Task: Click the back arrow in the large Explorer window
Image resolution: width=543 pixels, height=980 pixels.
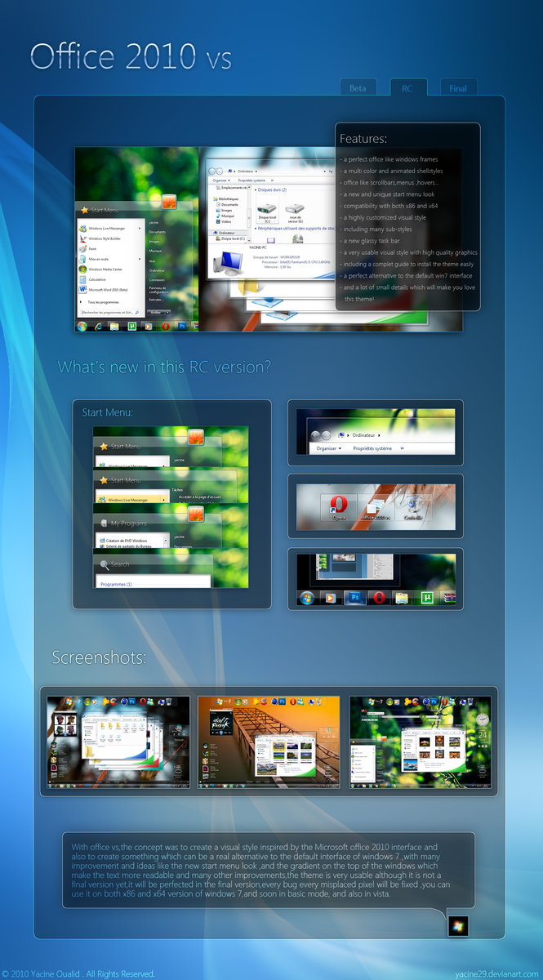Action: 211,171
